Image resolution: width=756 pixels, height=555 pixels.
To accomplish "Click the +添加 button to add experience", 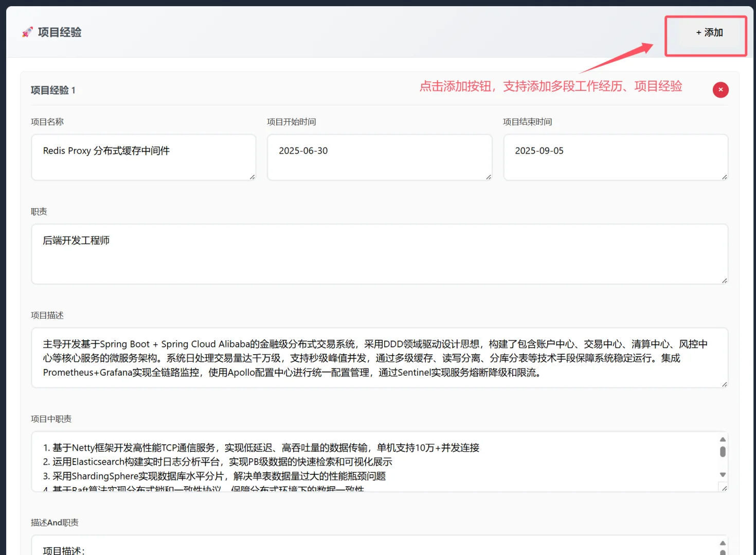I will (706, 33).
